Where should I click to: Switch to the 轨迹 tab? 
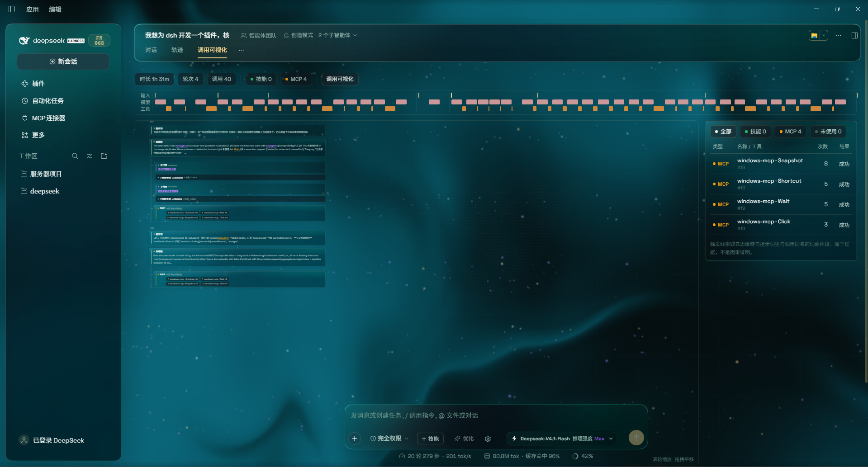click(177, 50)
